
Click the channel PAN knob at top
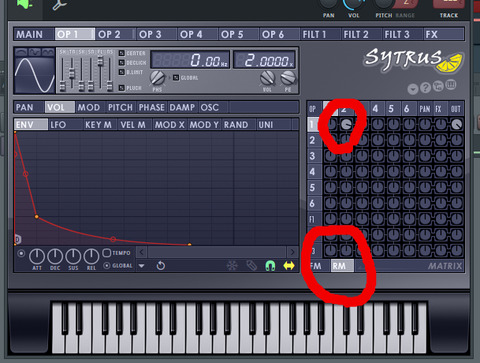point(328,4)
